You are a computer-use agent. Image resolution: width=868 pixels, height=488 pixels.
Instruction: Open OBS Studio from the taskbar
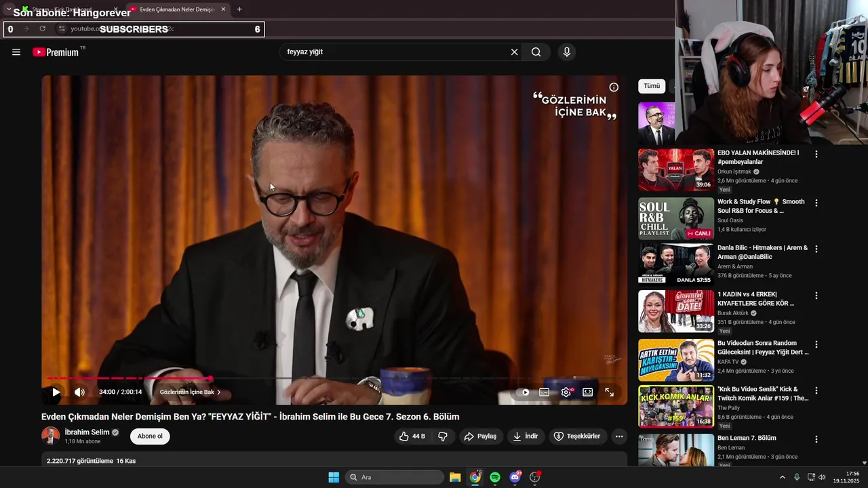click(535, 477)
